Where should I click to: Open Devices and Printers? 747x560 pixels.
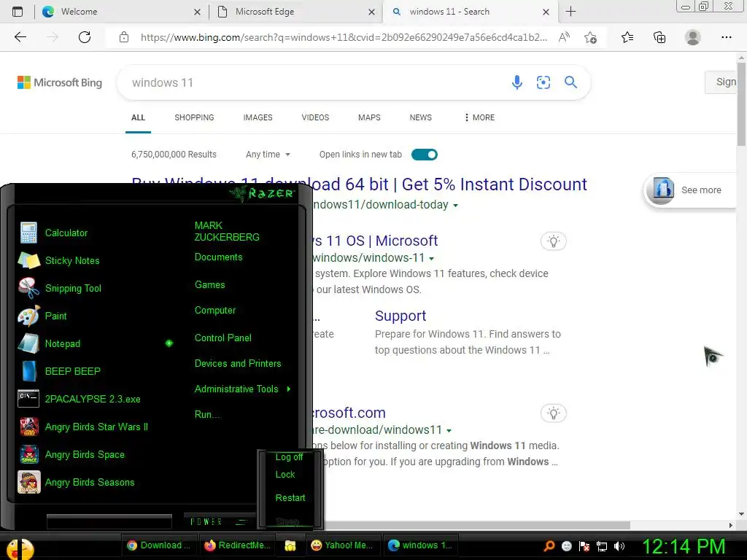[238, 363]
